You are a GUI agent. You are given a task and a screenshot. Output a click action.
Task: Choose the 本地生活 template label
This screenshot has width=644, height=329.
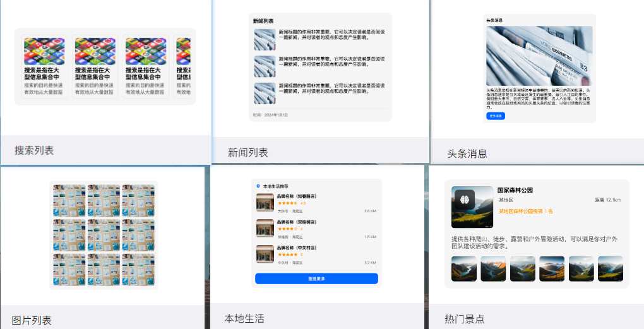[244, 318]
